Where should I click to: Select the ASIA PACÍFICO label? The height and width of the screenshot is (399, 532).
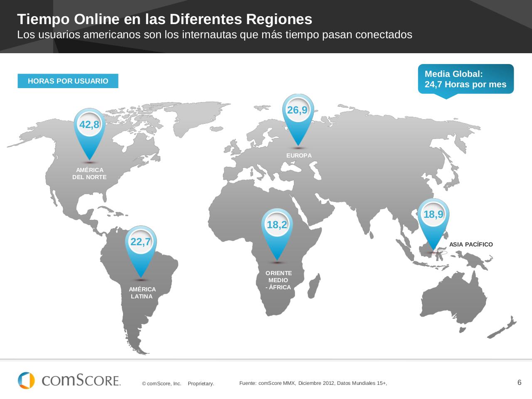click(x=471, y=244)
